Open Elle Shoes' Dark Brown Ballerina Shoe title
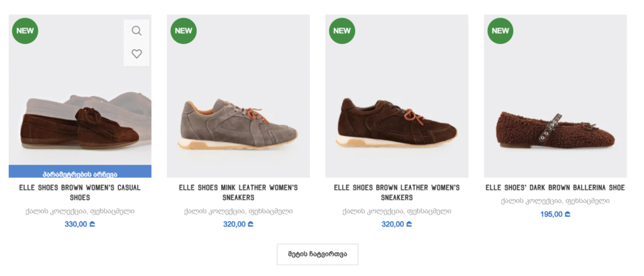Screen dimensions: 644x276 click(x=555, y=187)
